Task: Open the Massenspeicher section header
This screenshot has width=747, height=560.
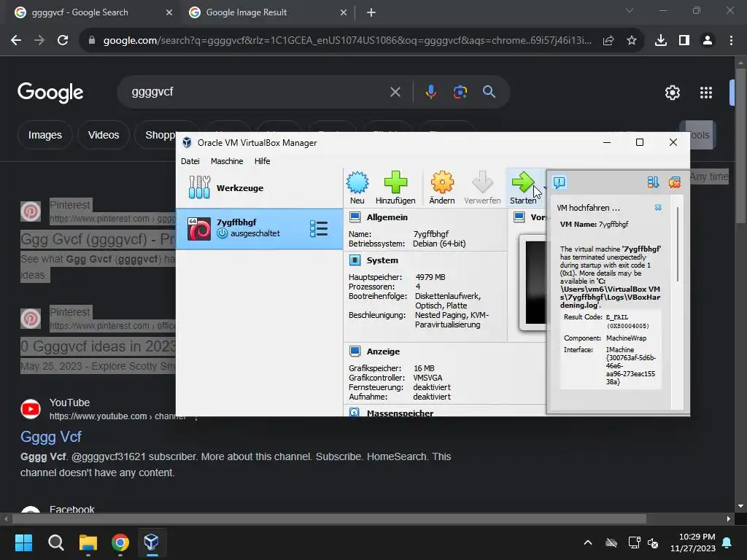Action: [x=400, y=413]
